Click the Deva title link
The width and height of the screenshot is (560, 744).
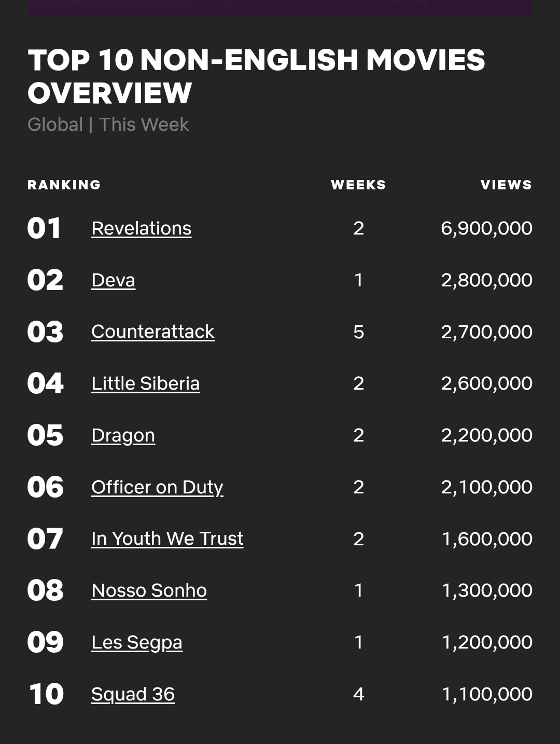[x=113, y=280]
